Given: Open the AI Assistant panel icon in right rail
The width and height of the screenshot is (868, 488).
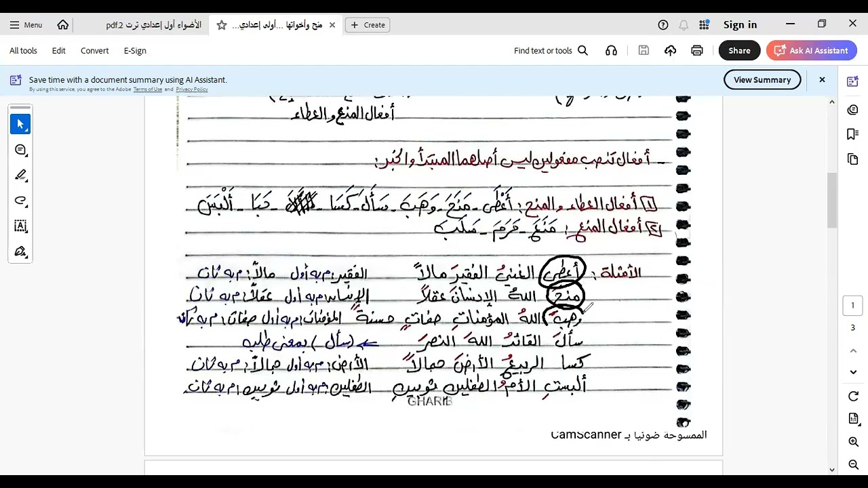Looking at the screenshot, I should pyautogui.click(x=853, y=81).
